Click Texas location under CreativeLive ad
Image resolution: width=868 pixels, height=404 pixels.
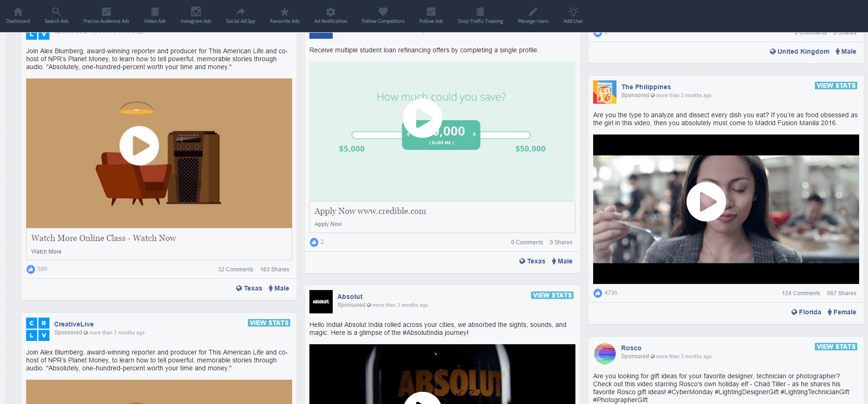pos(249,288)
